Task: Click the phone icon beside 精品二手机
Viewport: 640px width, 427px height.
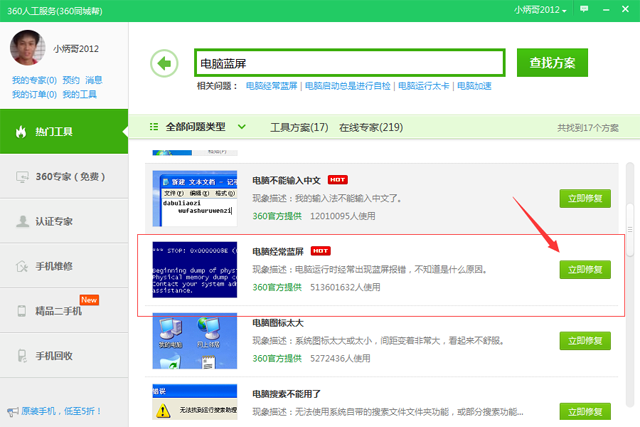Action: (21, 311)
